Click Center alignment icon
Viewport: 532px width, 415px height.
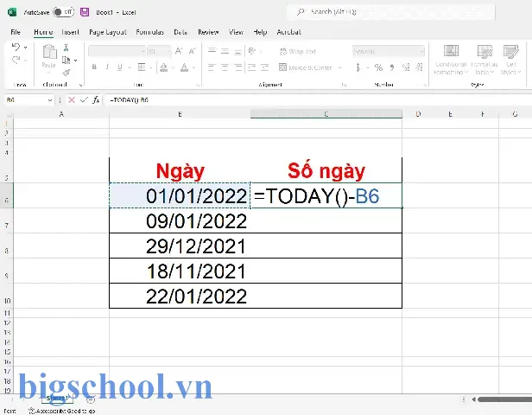(225, 67)
